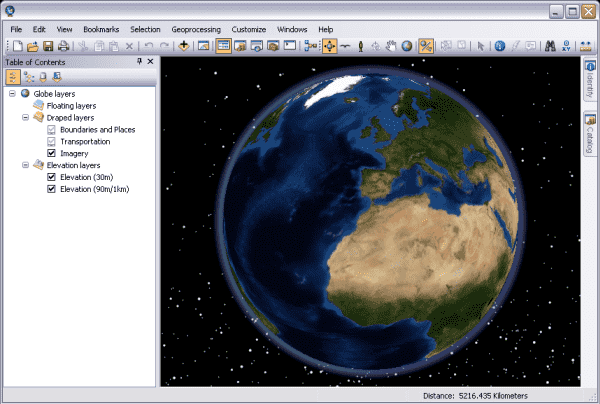
Task: Open the Geoprocessing menu
Action: click(x=196, y=29)
